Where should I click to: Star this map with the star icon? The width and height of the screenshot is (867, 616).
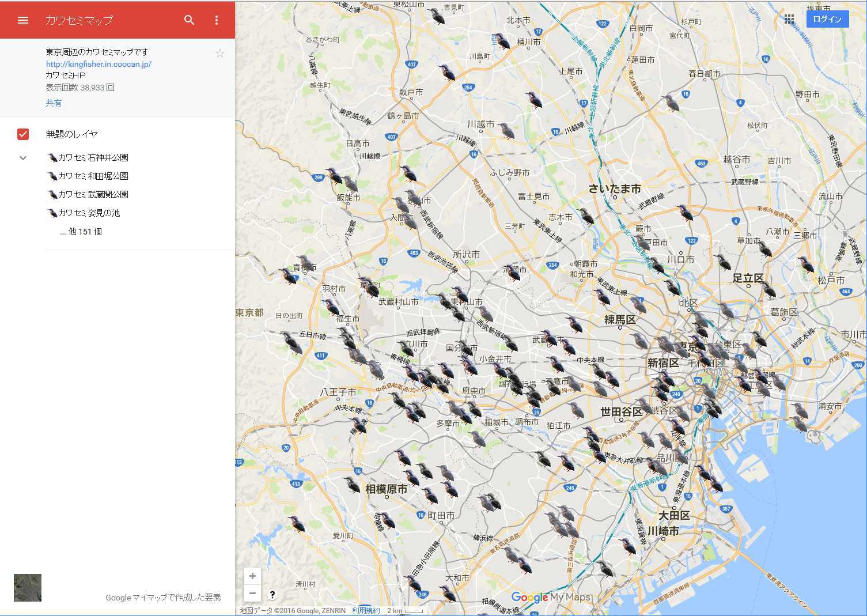[x=219, y=54]
